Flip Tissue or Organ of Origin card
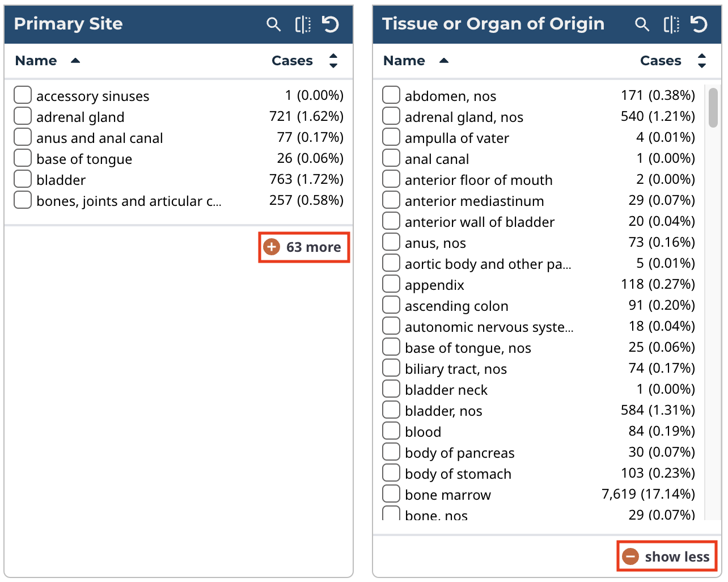 pyautogui.click(x=671, y=24)
